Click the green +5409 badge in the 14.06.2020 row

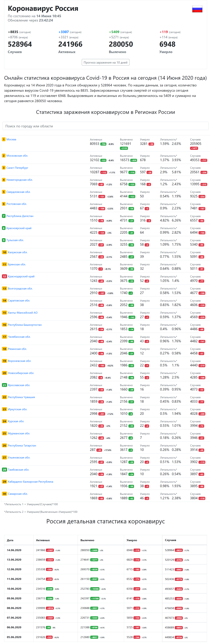[94, 550]
